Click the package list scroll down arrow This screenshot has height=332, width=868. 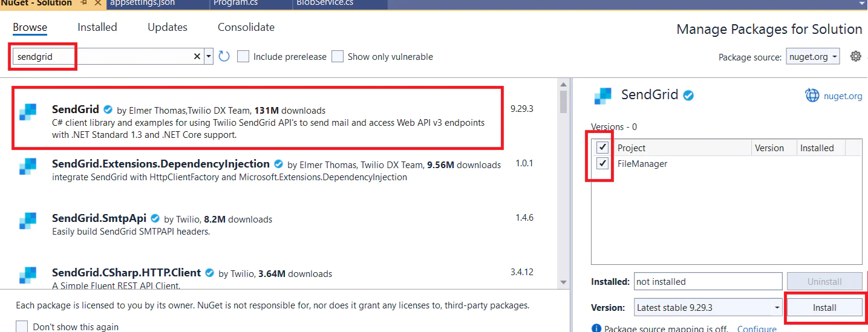coord(564,282)
